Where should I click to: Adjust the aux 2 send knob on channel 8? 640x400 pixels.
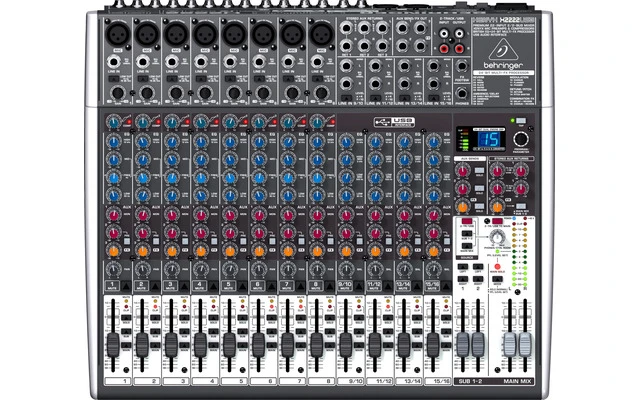point(317,233)
